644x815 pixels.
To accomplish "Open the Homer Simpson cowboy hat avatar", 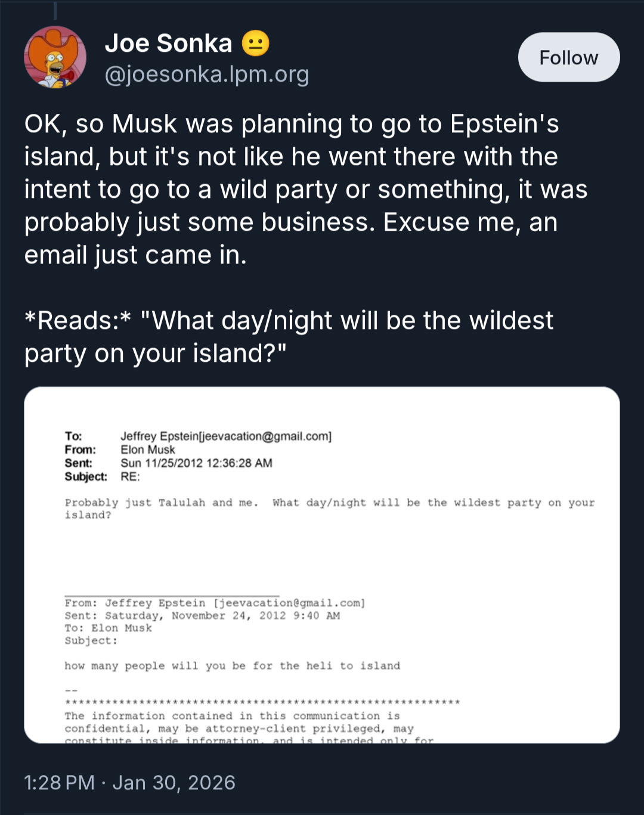I will (x=55, y=58).
